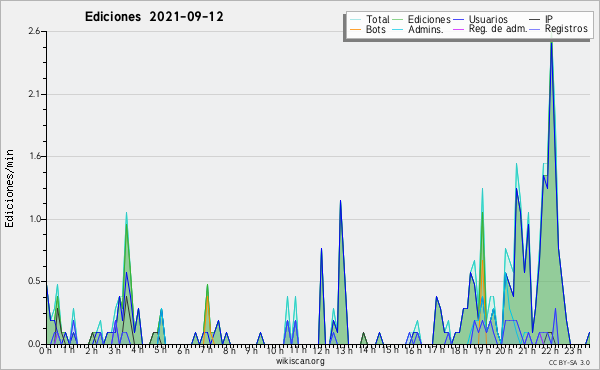Click the 'CC BY-SA 3.0' license text
This screenshot has width=600, height=370.
tap(569, 362)
